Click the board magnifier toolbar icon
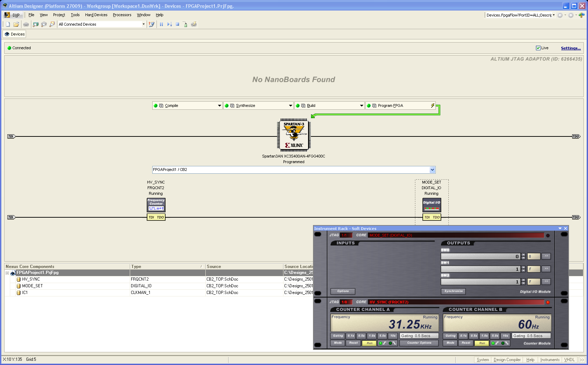The image size is (588, 365). (36, 24)
